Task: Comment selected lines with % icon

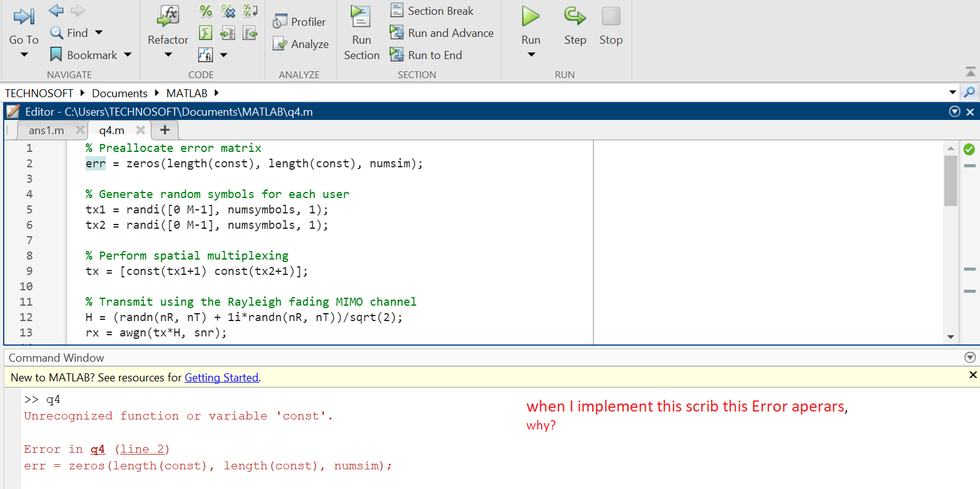Action: click(206, 10)
